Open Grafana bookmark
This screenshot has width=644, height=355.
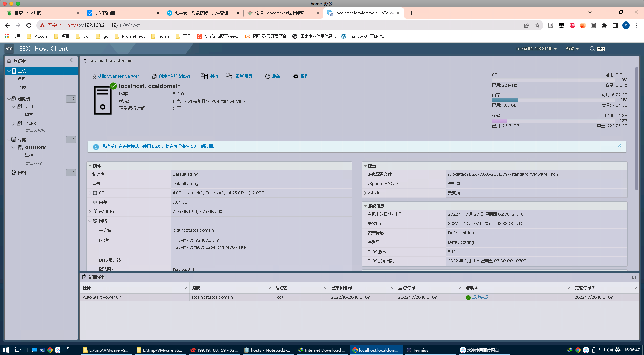coord(218,36)
